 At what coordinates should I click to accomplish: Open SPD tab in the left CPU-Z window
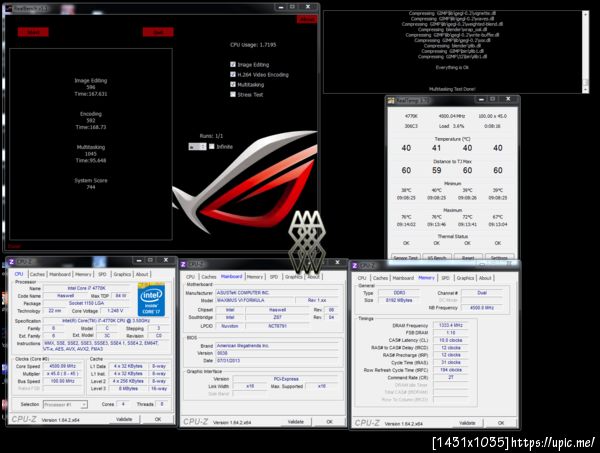102,274
